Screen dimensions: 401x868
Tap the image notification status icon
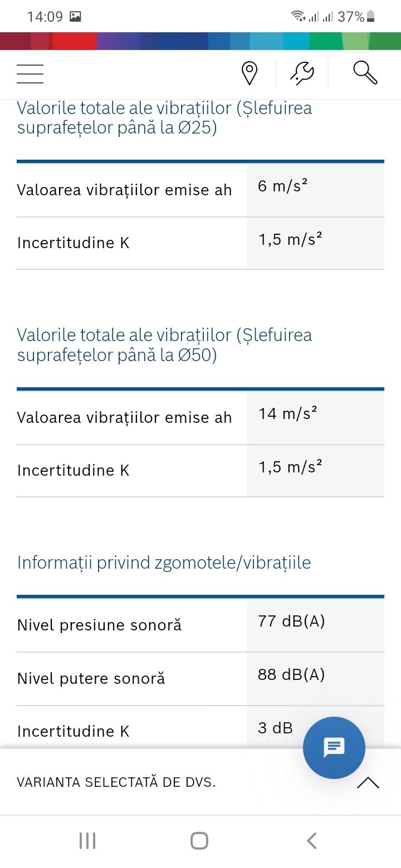click(x=75, y=17)
